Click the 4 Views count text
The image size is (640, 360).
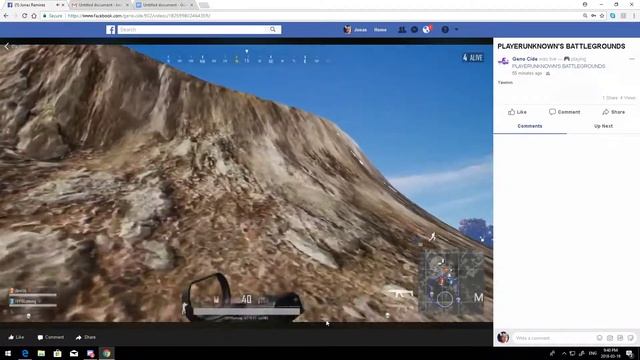point(628,98)
